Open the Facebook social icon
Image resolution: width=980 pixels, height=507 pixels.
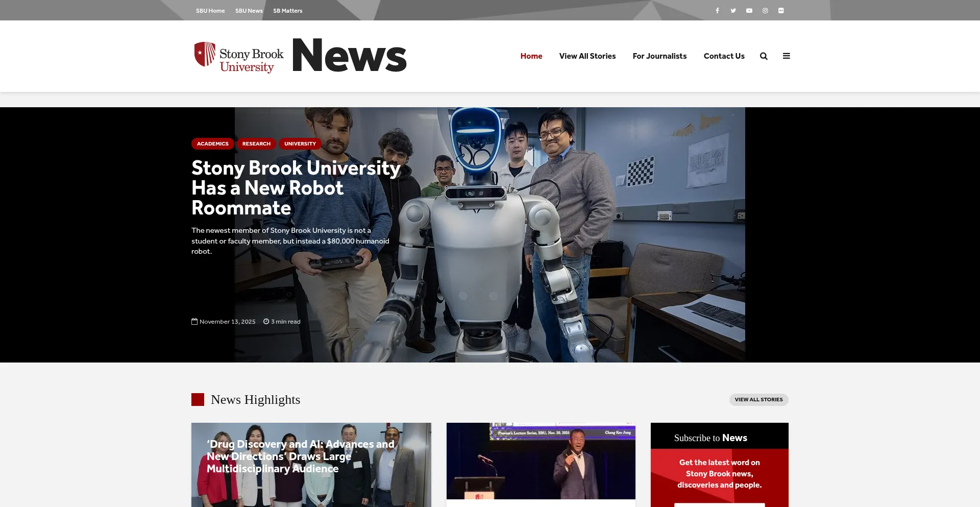coord(717,11)
